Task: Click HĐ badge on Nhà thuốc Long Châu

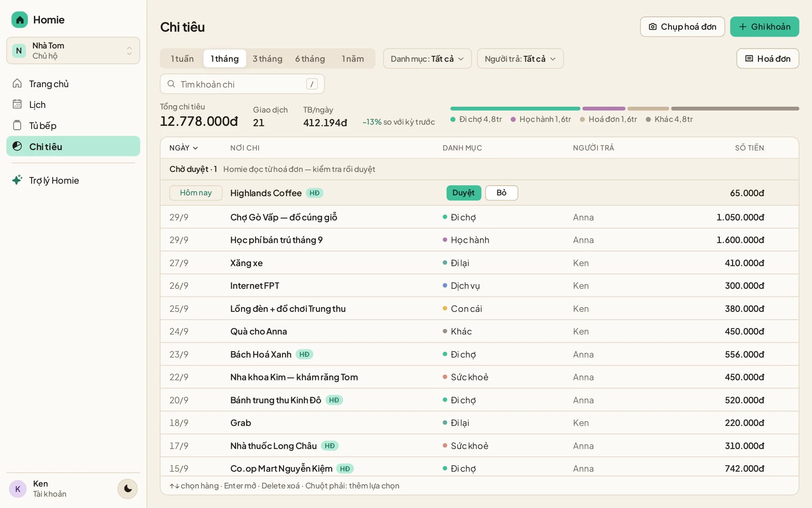Action: coord(330,446)
